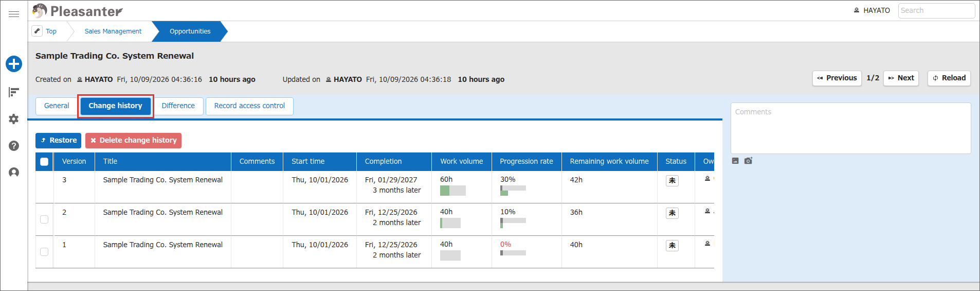Go to Top breadcrumb
Viewport: 980px width, 291px height.
point(51,31)
